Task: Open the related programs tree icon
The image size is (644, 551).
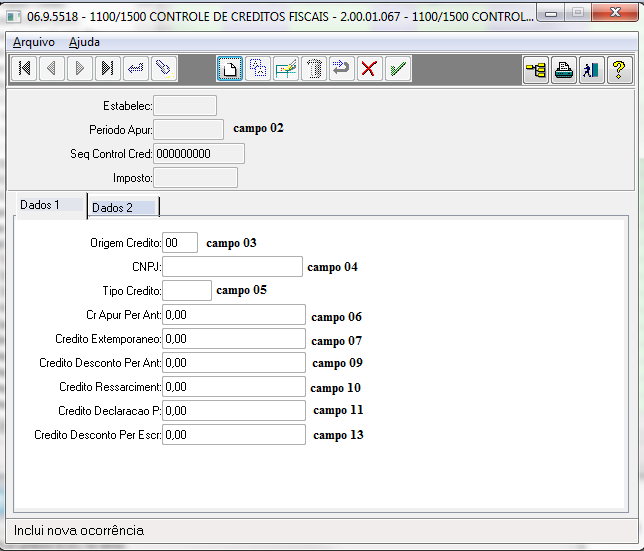Action: point(536,70)
